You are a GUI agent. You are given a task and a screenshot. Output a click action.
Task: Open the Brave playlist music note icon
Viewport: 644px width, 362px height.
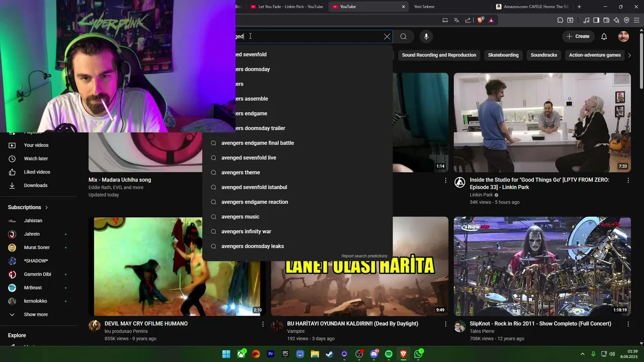[586, 20]
